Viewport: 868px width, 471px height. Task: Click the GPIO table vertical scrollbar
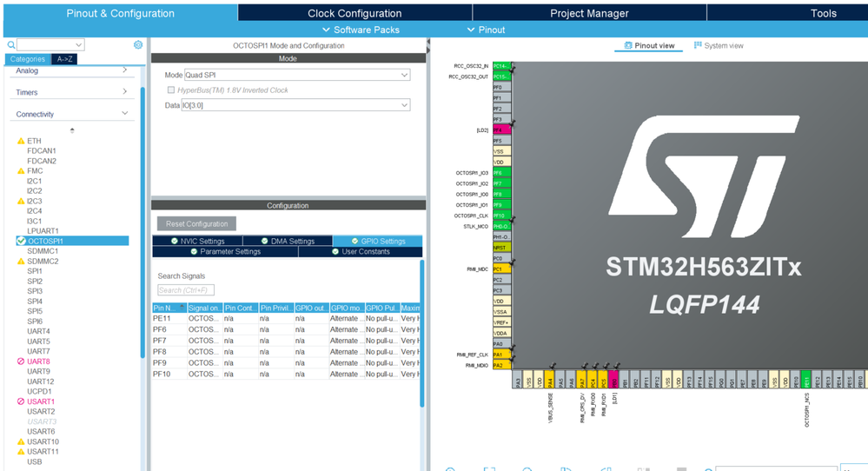[x=421, y=333]
